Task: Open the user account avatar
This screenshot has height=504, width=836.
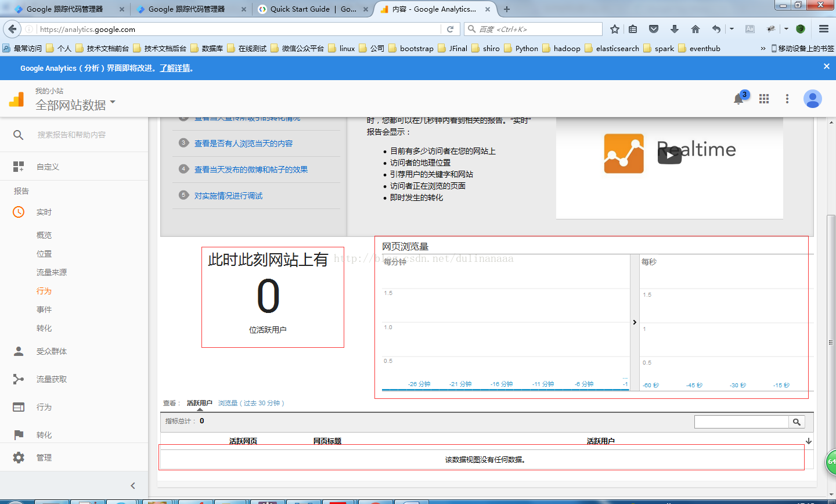Action: (x=812, y=99)
